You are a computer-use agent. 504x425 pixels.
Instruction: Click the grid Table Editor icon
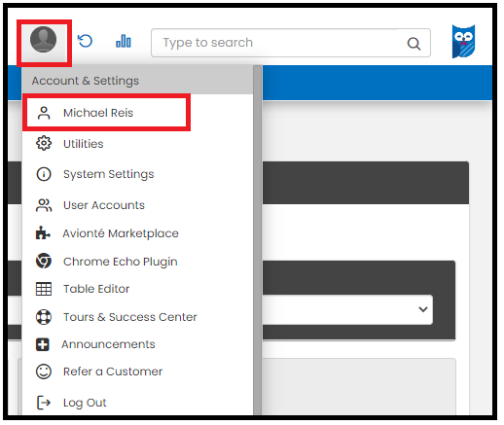coord(44,290)
